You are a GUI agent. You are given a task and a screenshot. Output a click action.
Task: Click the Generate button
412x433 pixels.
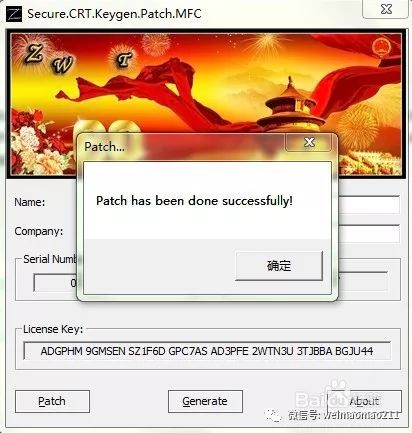pos(205,401)
